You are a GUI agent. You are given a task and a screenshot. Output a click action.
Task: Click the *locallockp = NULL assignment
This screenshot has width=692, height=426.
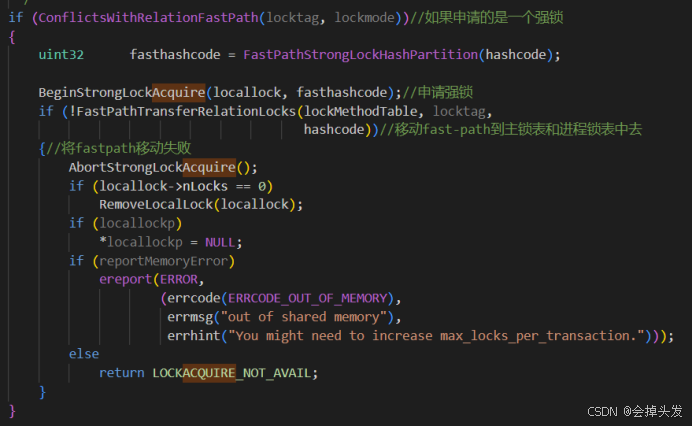coord(170,242)
